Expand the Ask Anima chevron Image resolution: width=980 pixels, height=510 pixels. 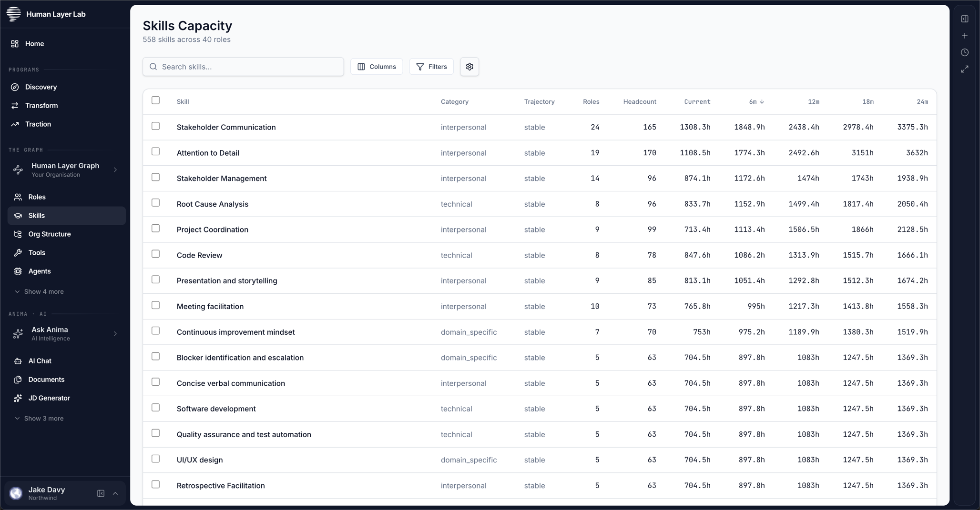(115, 334)
